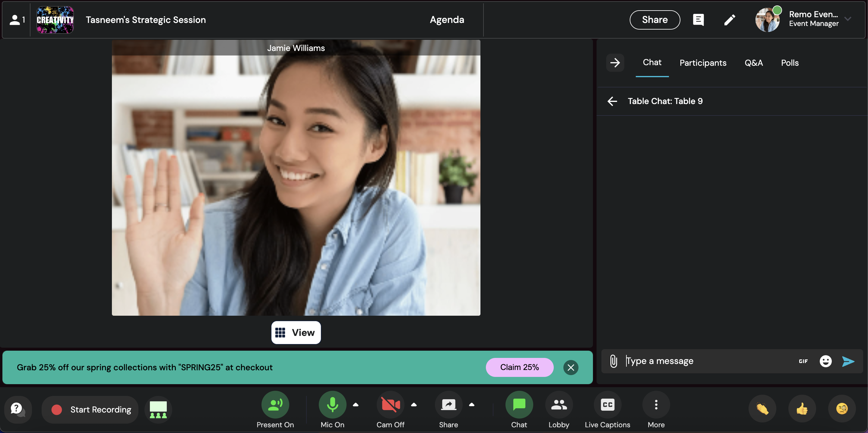Open the participant count icon
Image resolution: width=868 pixels, height=433 pixels.
point(17,20)
